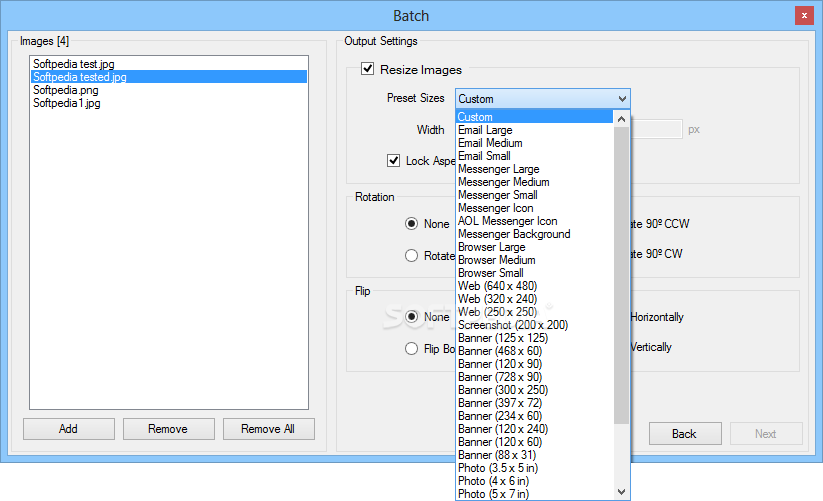Select Browser Large preset
The image size is (823, 501).
point(534,247)
